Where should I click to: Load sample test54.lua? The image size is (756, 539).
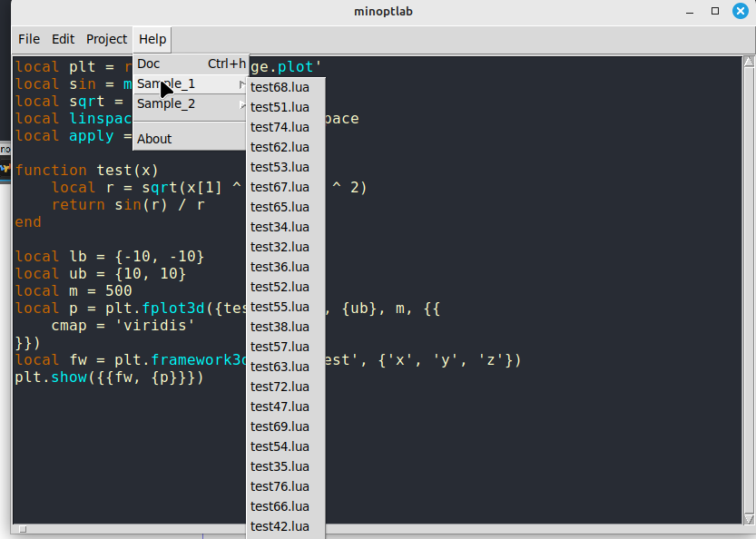click(285, 446)
